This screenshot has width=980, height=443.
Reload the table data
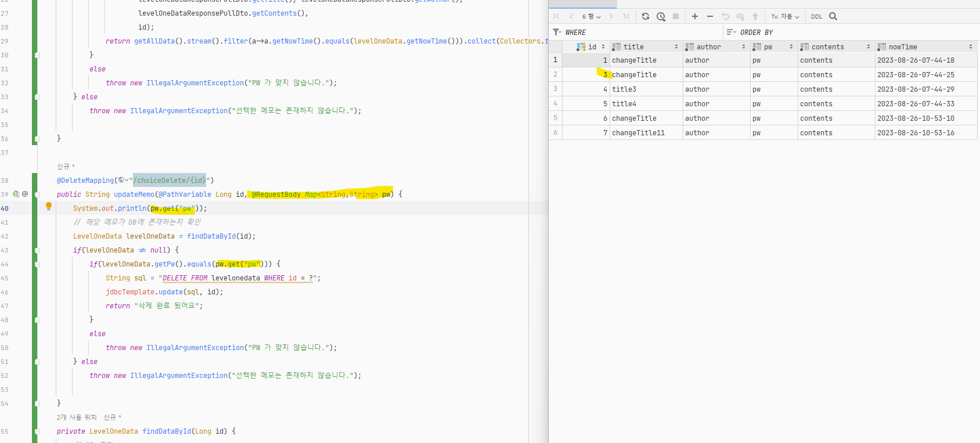(646, 16)
